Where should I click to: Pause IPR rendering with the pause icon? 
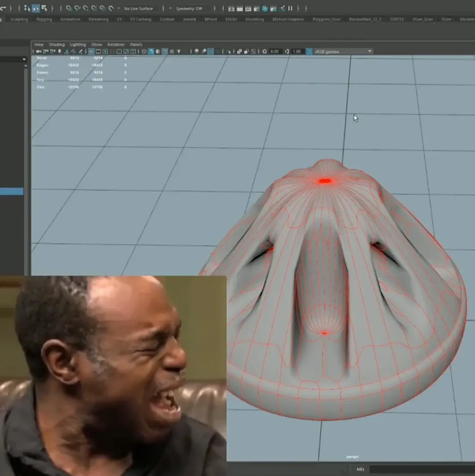290,8
